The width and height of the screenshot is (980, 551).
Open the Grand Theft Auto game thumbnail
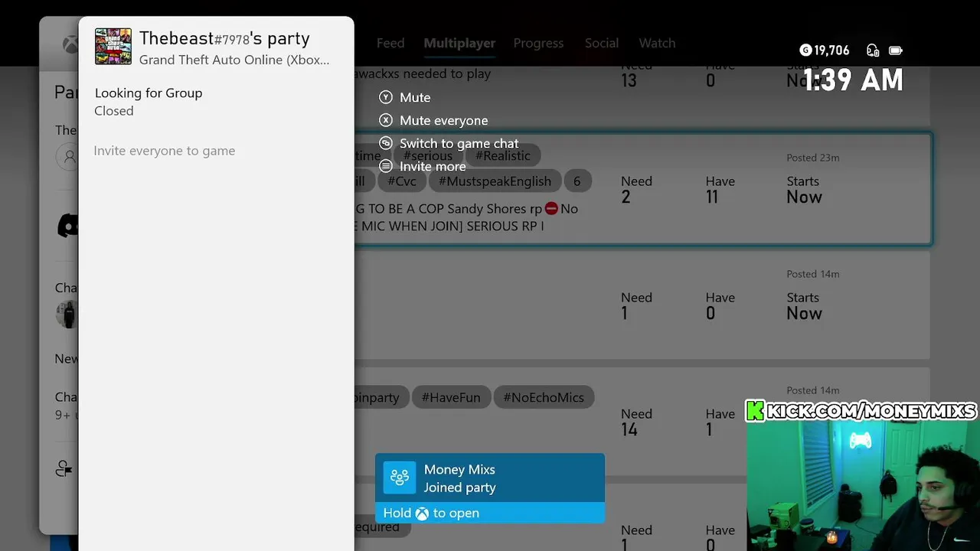pyautogui.click(x=113, y=47)
